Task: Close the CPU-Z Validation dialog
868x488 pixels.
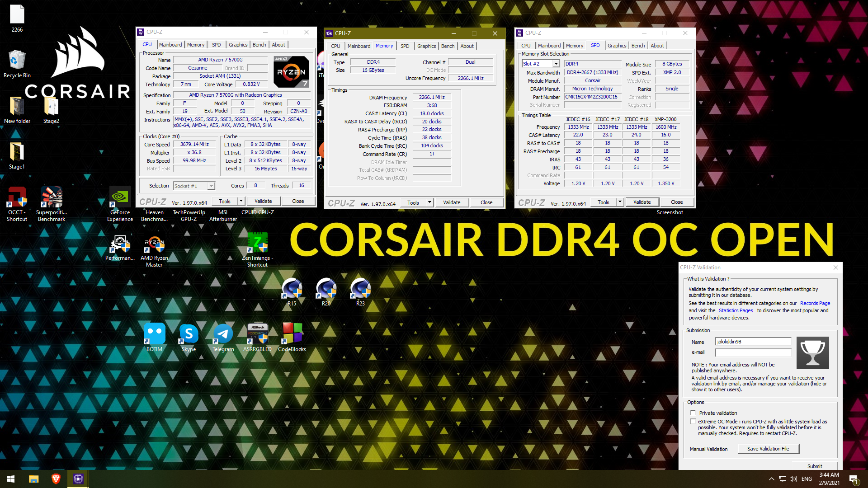Action: (x=835, y=267)
